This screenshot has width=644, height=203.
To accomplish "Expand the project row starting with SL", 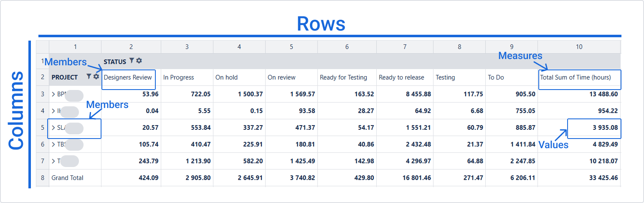I will [53, 128].
